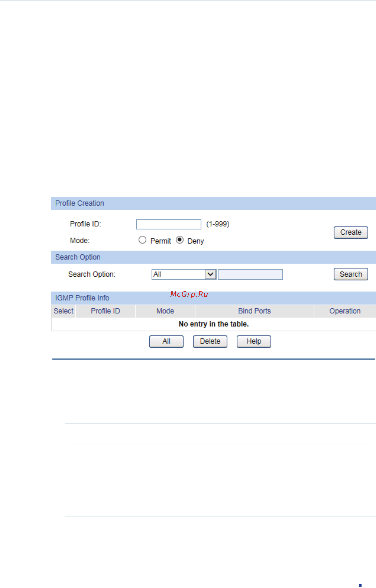Click the Delete button
The image size is (376, 588).
click(210, 341)
